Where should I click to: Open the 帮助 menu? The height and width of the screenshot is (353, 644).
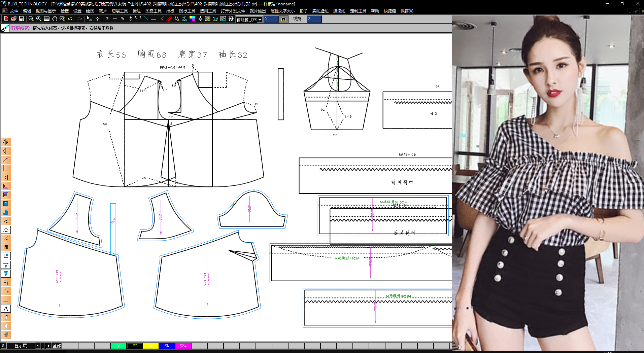point(375,11)
